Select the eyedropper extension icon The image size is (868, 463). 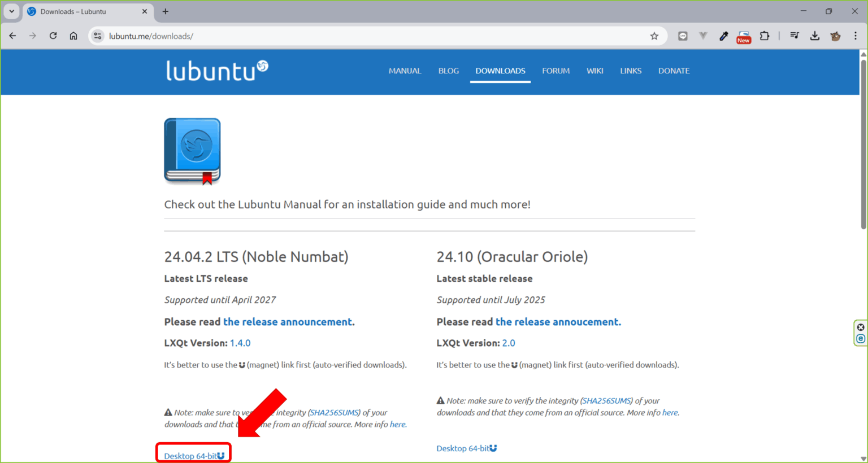pyautogui.click(x=723, y=35)
